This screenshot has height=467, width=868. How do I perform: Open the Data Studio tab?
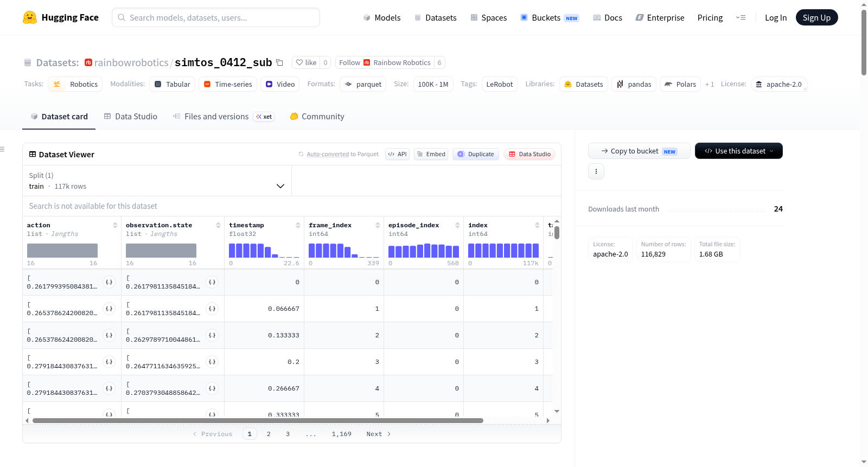pos(131,117)
